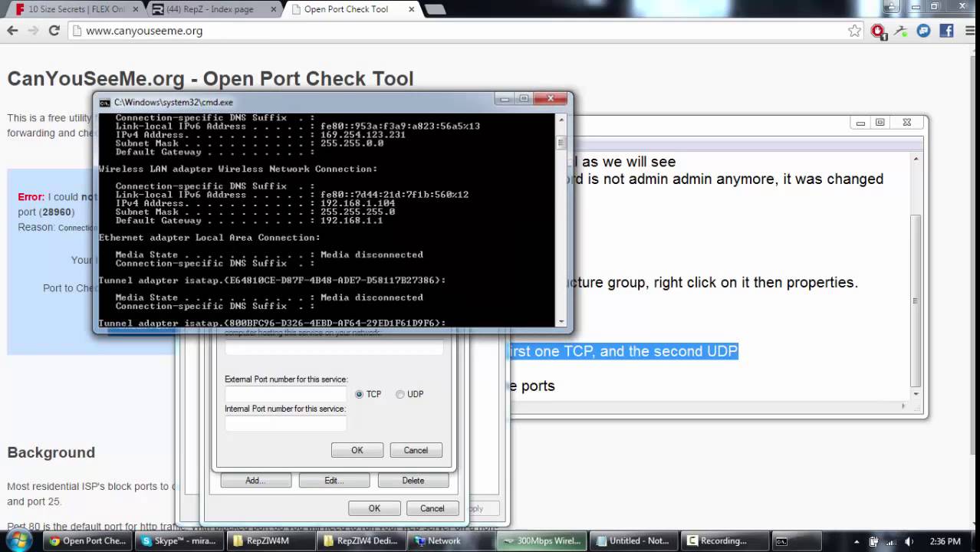Screen dimensions: 980x552
Task: Click the cmd.exe window title icon
Action: tap(104, 102)
